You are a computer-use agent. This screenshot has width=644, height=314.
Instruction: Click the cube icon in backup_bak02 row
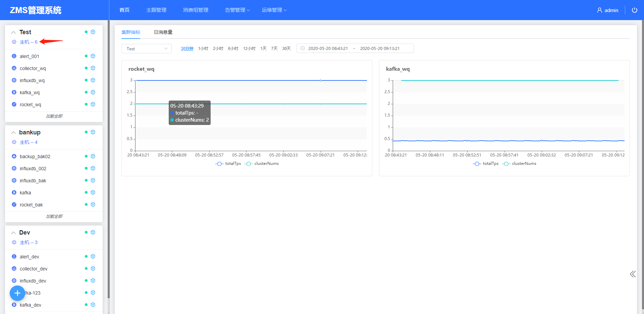click(x=93, y=156)
